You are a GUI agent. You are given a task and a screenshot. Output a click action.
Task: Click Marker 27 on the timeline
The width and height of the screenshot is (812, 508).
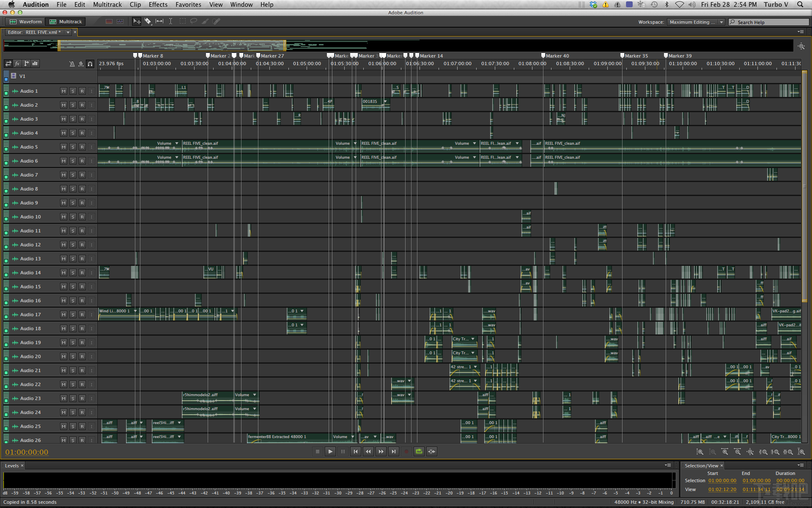[258, 55]
